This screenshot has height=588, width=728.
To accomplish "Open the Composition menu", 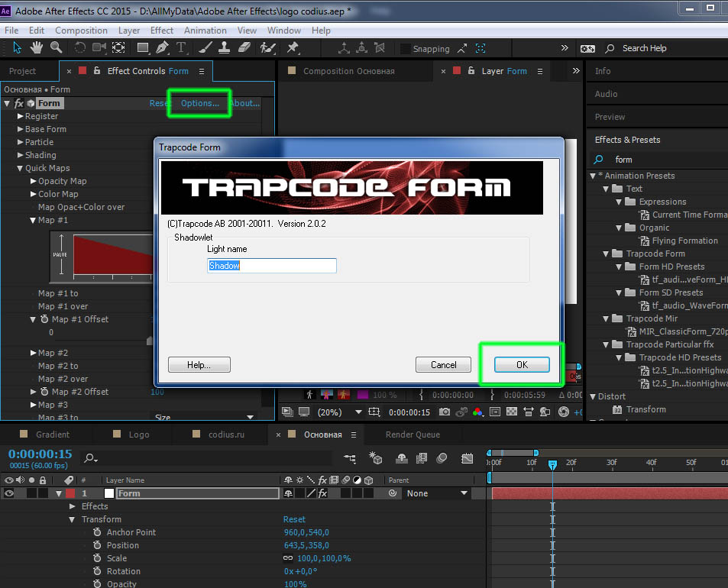I will [81, 31].
